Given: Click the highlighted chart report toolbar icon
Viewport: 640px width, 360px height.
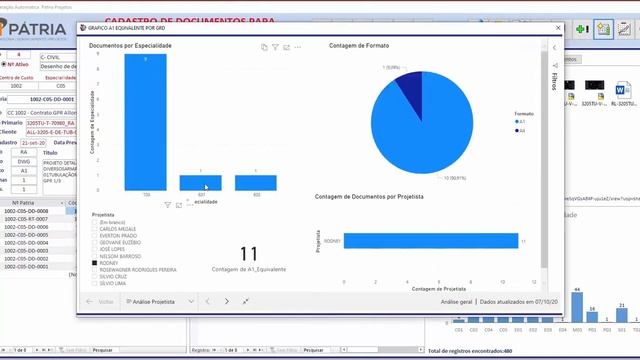Looking at the screenshot, I should [x=603, y=29].
